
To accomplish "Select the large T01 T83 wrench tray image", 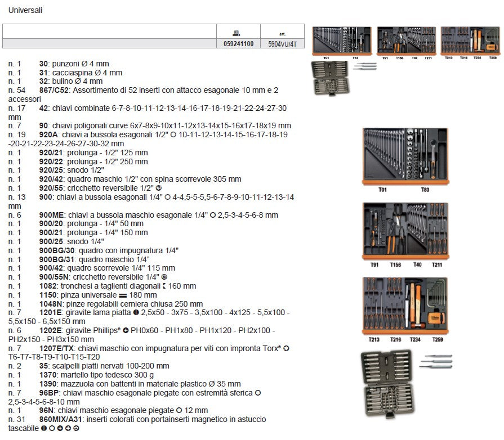I will pyautogui.click(x=405, y=157).
